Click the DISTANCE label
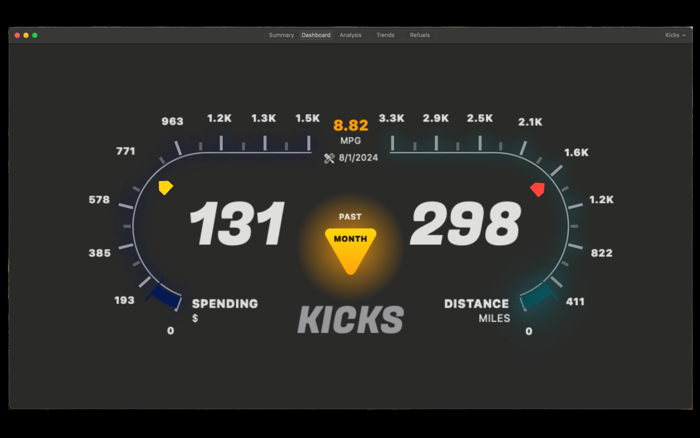Screen dimensions: 700x438 click(476, 304)
